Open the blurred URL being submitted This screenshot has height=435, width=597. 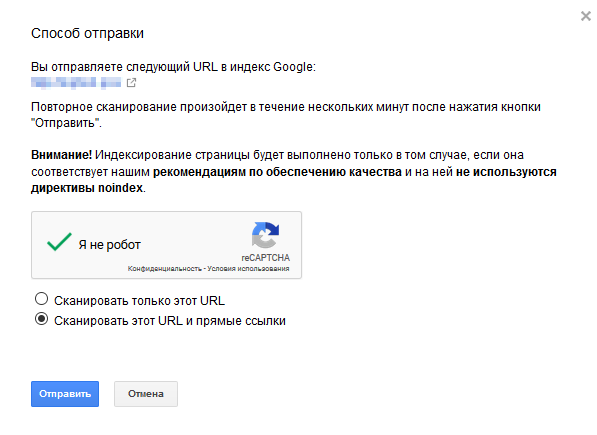[x=76, y=83]
